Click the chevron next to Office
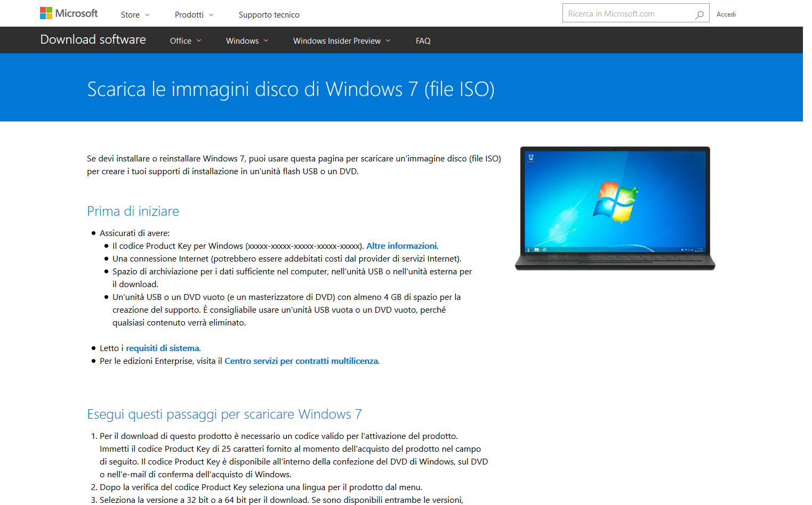Viewport: 812px width, 505px height. point(199,41)
